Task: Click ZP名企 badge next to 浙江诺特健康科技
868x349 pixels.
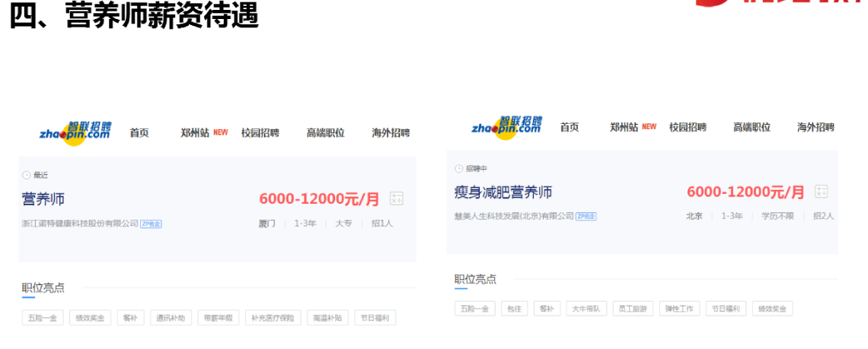Action: point(151,224)
